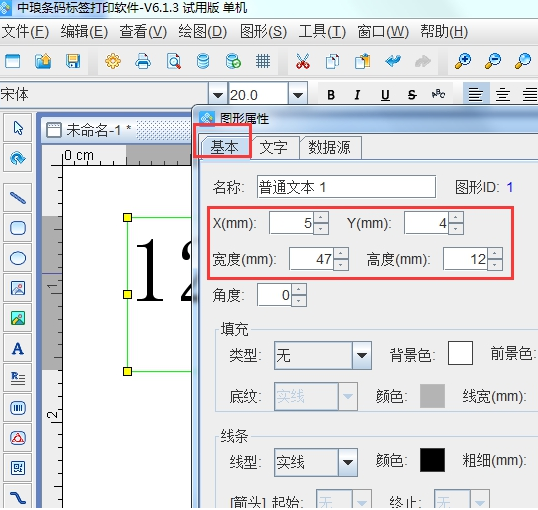Toggle italic formatting I
Viewport: 538px width, 510px height.
[x=357, y=95]
